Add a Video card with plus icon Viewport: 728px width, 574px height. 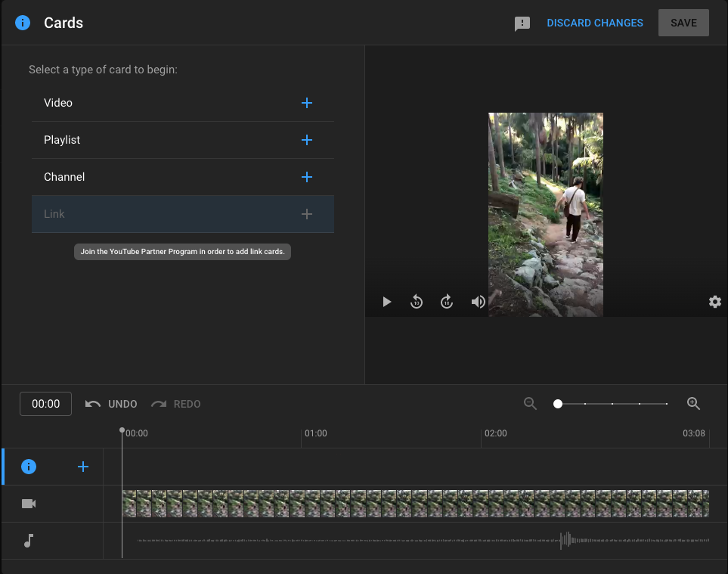pos(307,103)
